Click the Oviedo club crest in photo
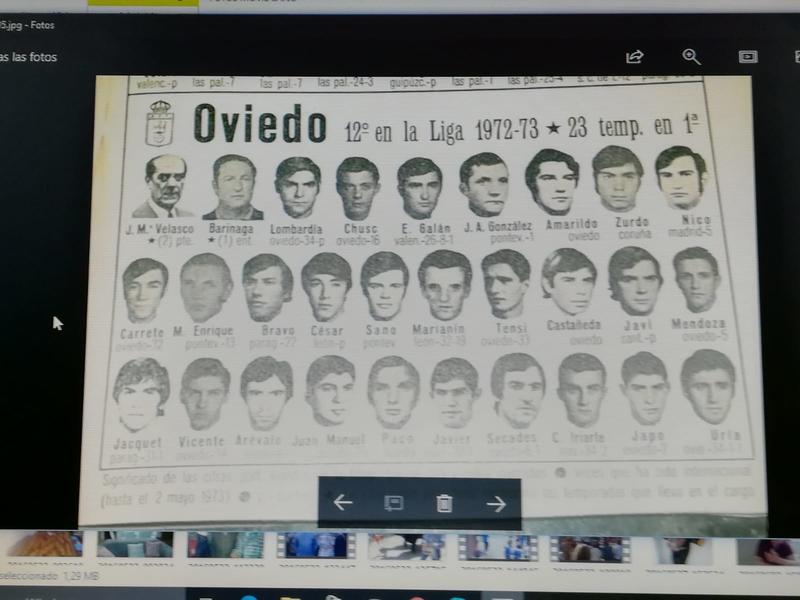The image size is (800, 600). (x=158, y=123)
